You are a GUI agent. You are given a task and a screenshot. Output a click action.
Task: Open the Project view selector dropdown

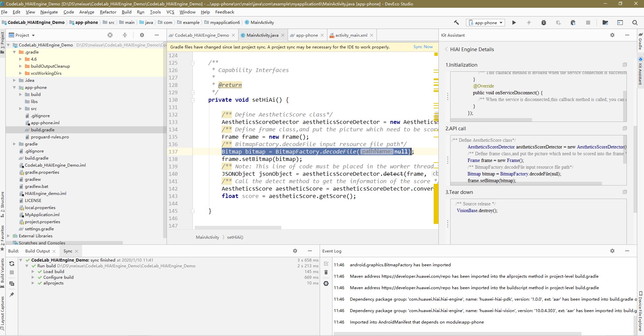pos(22,35)
